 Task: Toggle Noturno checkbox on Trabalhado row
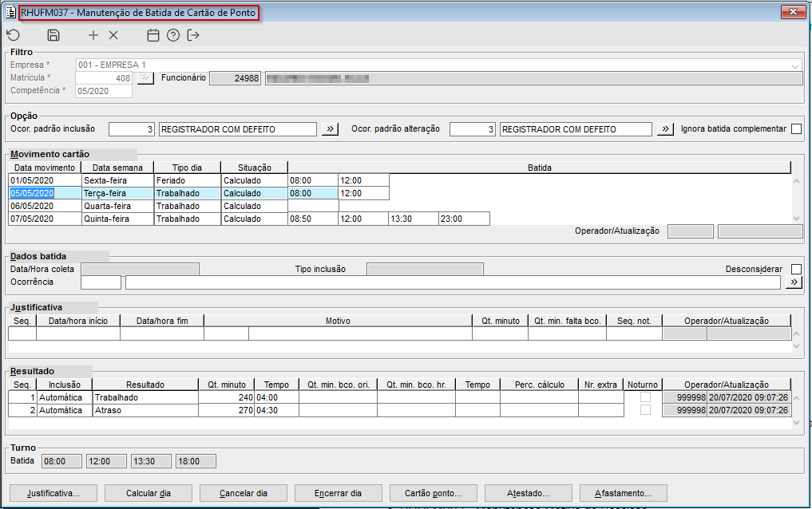click(644, 397)
